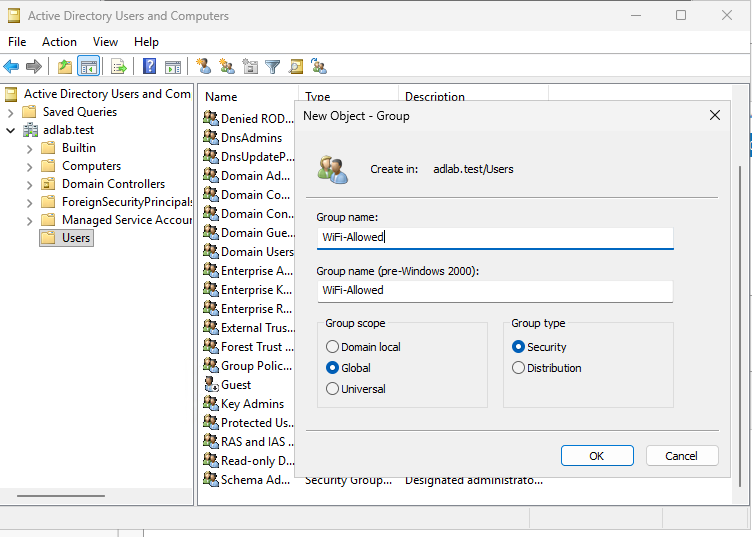Expand the Builtin container
Screen dimensions: 752x537
[30, 149]
